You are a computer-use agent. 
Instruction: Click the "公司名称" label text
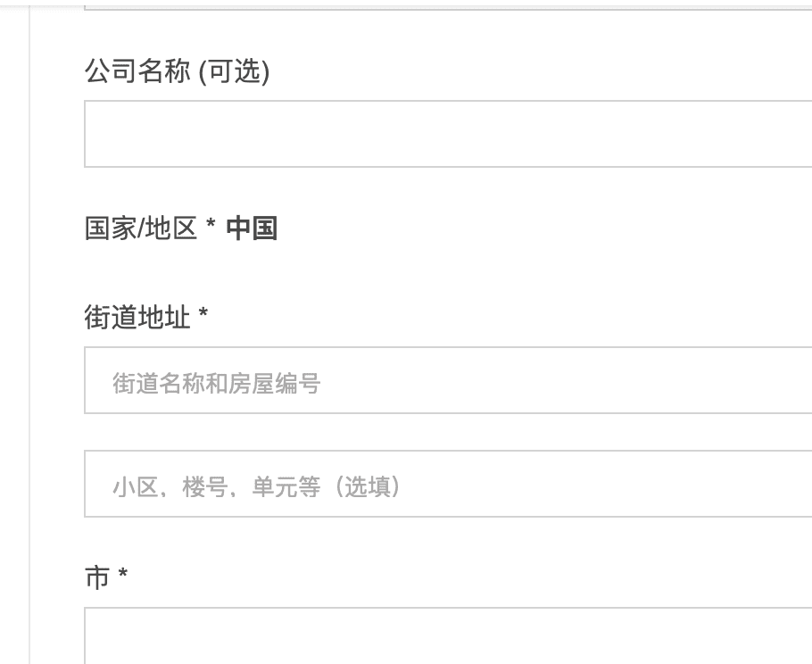137,71
